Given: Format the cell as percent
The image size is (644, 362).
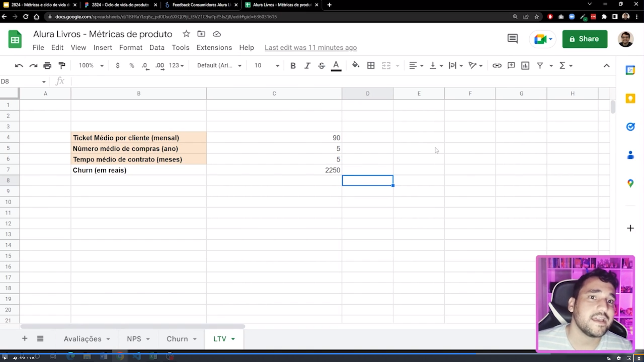Looking at the screenshot, I should pos(131,66).
